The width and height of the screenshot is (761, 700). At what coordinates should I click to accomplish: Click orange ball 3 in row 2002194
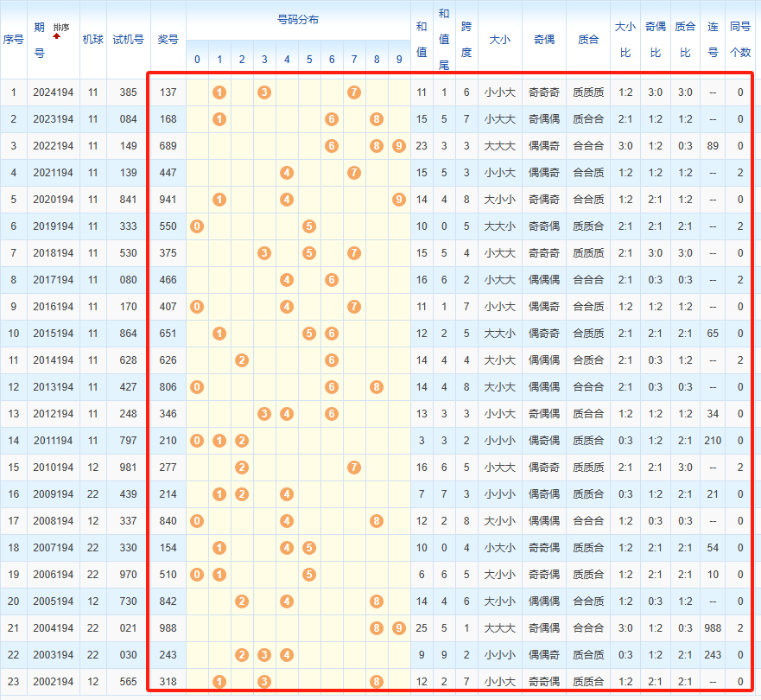264,682
